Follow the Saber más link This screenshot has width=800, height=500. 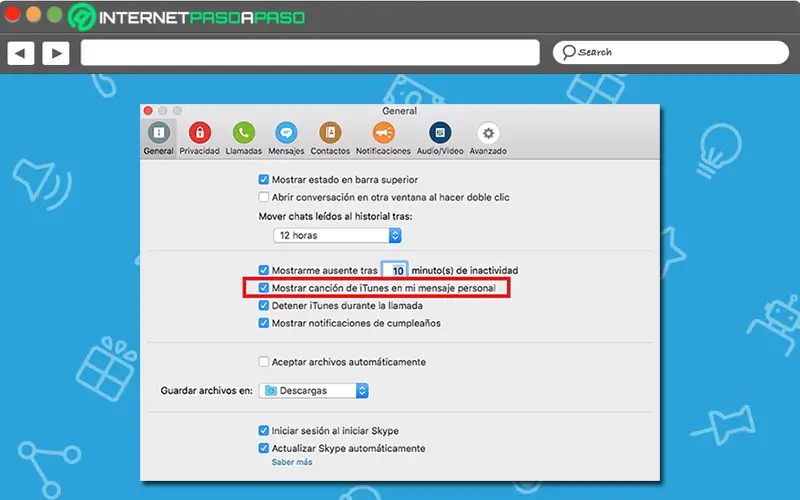click(292, 462)
